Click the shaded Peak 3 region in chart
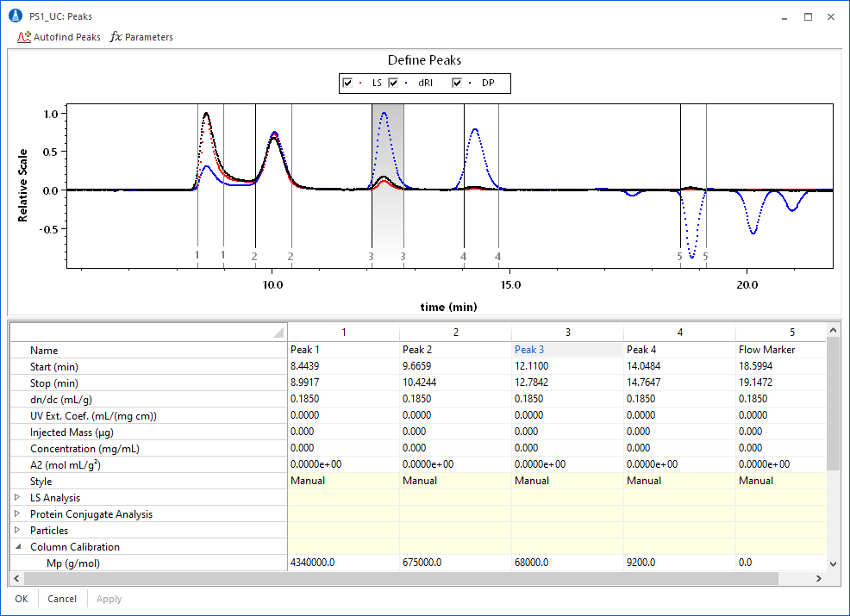This screenshot has height=616, width=850. coord(387,224)
